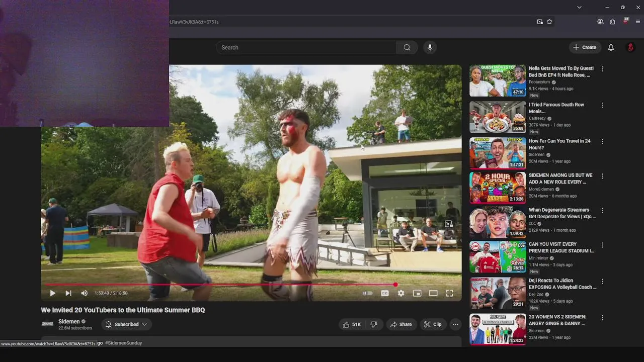Screen dimensions: 644x362
Task: Open the account avatar menu
Action: pos(630,47)
